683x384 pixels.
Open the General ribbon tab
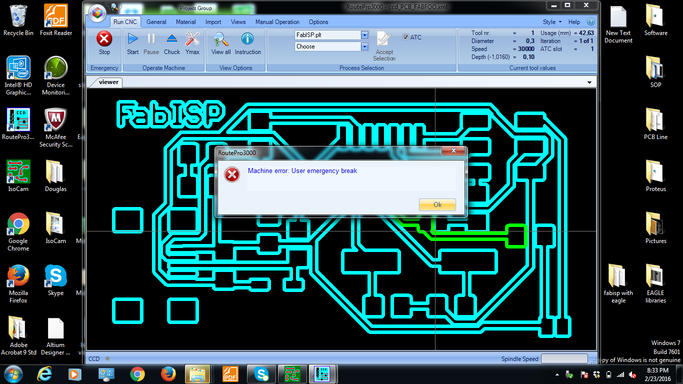point(156,22)
